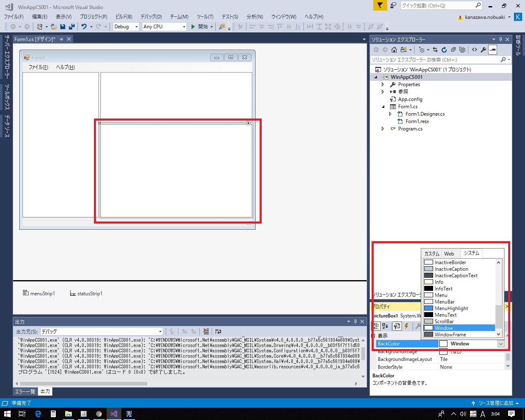525x420 pixels.
Task: Click kanazawa.nobuaki account name
Action: click(x=485, y=17)
